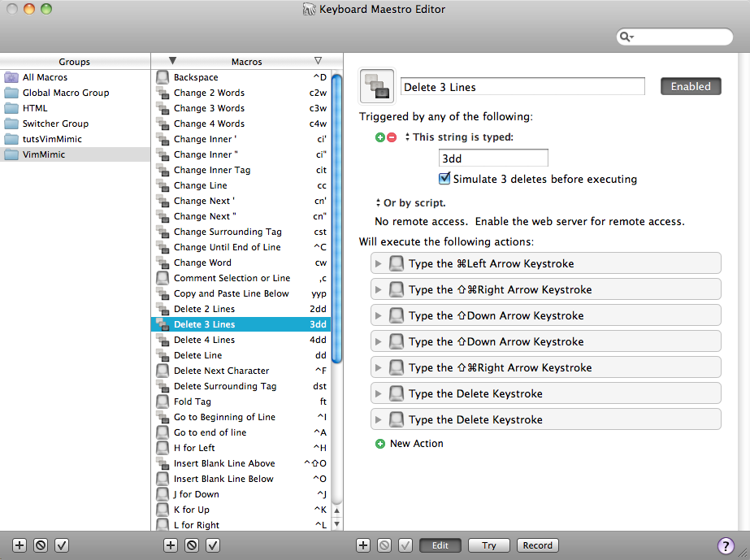Click the Delete Next Character macro icon
This screenshot has width=750, height=560.
click(163, 371)
